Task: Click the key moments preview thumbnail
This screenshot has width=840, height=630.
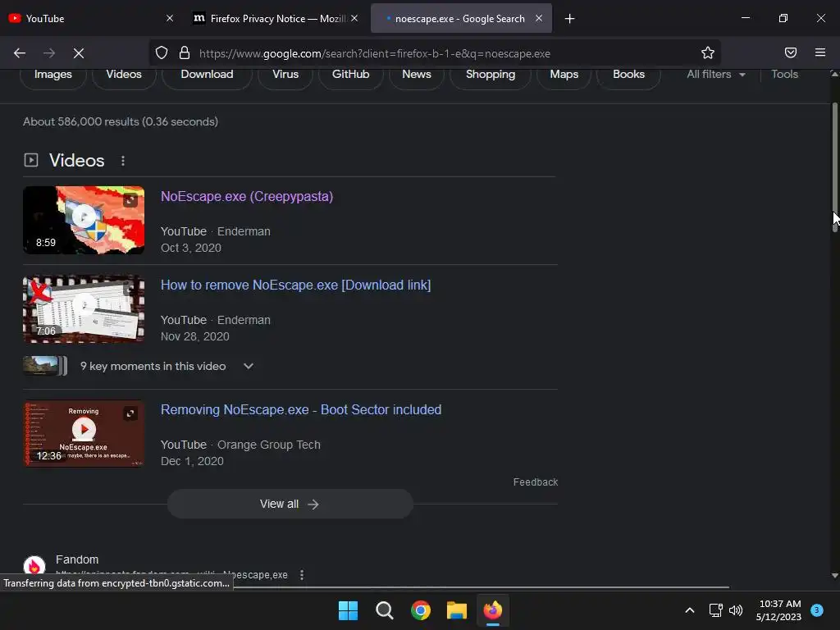Action: [45, 366]
